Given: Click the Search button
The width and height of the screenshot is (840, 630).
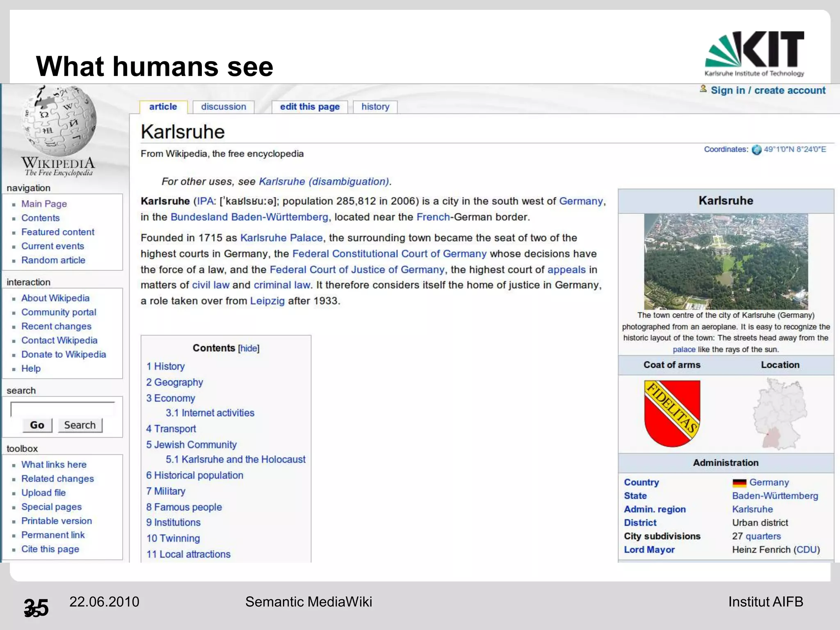Looking at the screenshot, I should click(x=80, y=425).
